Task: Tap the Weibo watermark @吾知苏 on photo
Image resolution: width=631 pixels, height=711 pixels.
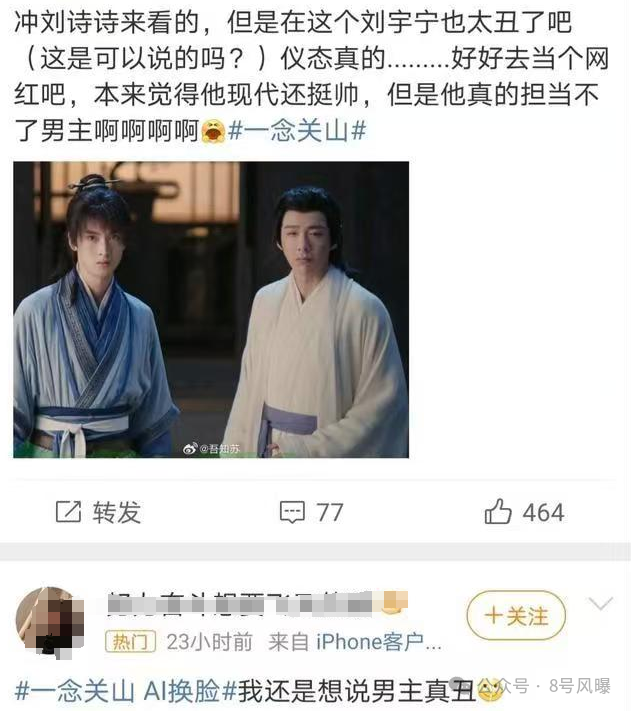Action: point(211,448)
